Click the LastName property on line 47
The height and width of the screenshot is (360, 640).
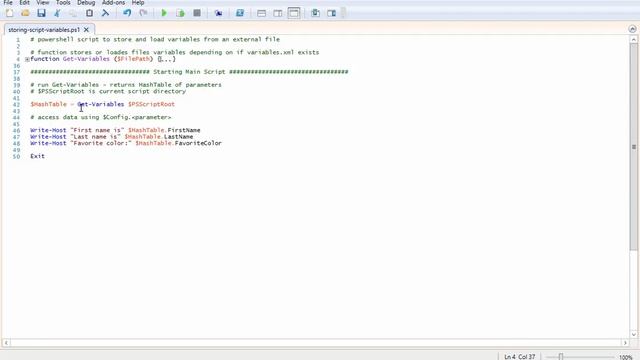coord(178,137)
